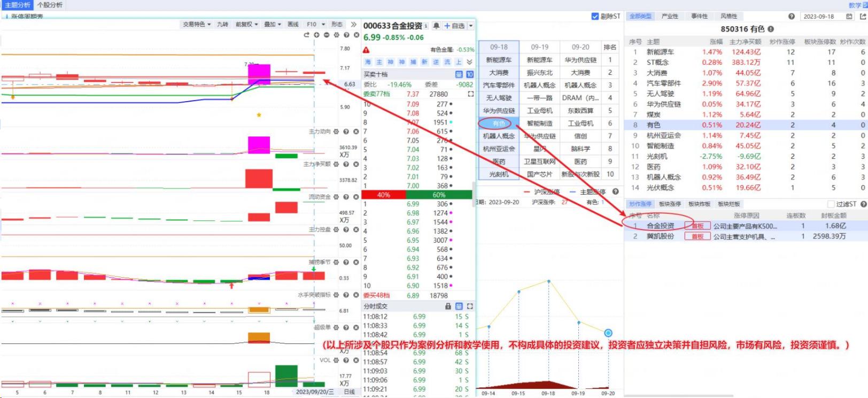The width and height of the screenshot is (868, 398).
Task: Click the price alert bell icon
Action: coord(437,26)
